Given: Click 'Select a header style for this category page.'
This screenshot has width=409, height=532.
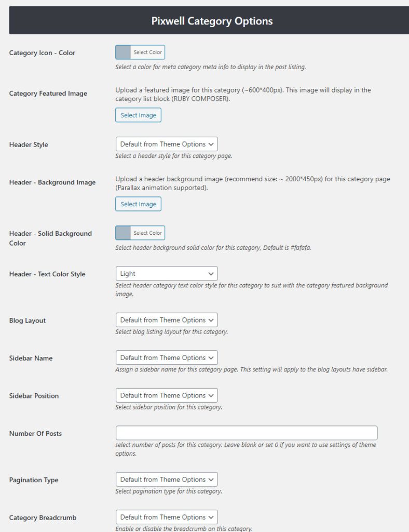Looking at the screenshot, I should tap(174, 156).
